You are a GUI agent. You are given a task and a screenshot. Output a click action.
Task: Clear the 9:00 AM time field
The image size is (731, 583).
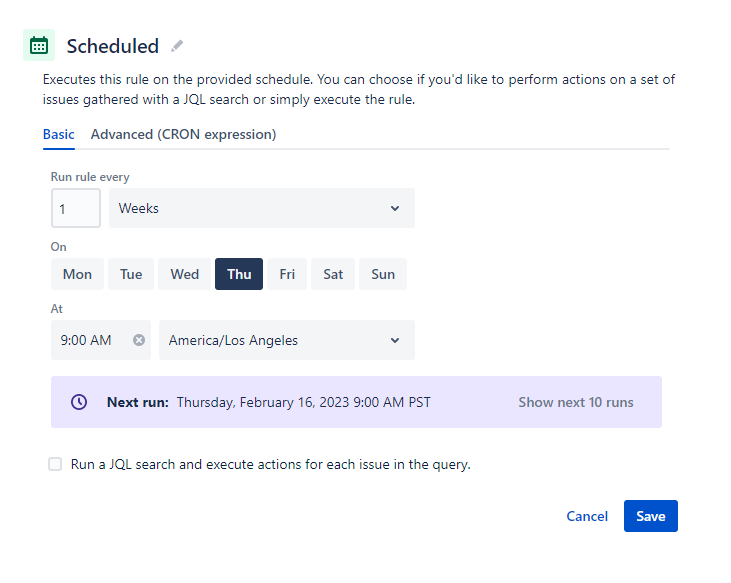[x=139, y=340]
